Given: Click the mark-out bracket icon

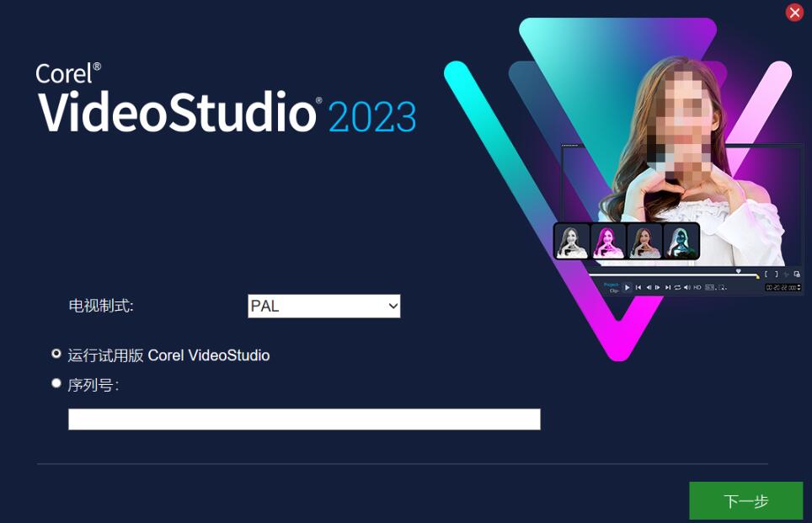Looking at the screenshot, I should coord(777,274).
